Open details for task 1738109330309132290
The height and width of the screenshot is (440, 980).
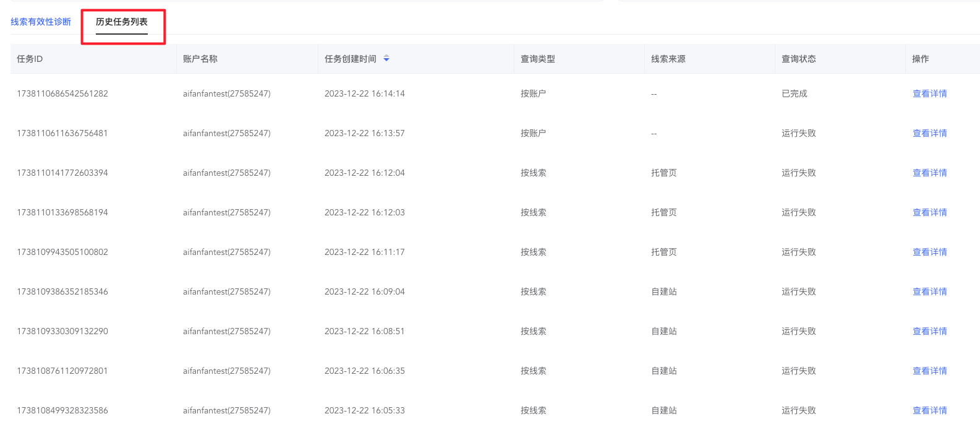click(x=929, y=331)
